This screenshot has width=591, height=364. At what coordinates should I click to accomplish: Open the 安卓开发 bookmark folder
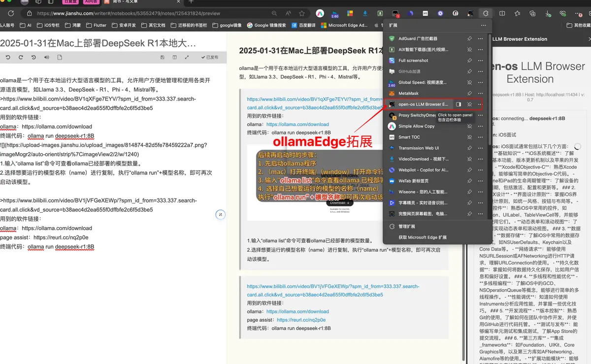coord(124,25)
